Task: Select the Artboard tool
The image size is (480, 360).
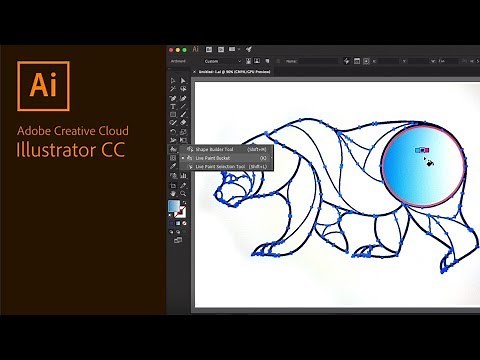Action: (173, 185)
